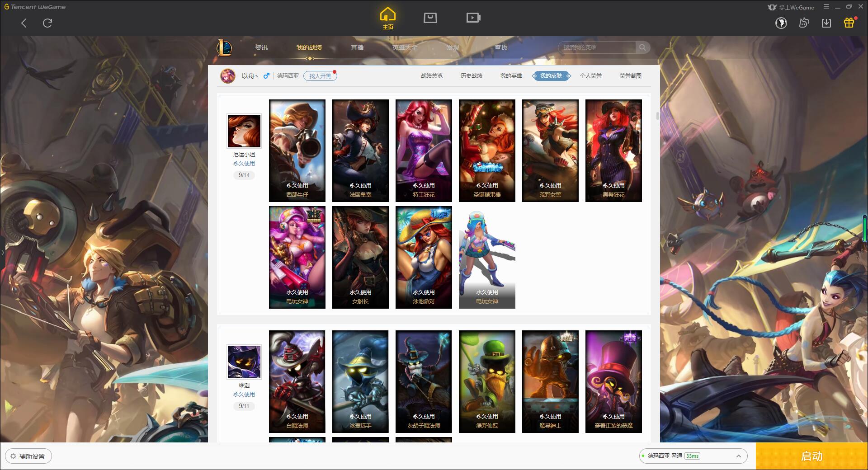Switch to 我的英雄 sub-tab
868x470 pixels.
coord(511,76)
